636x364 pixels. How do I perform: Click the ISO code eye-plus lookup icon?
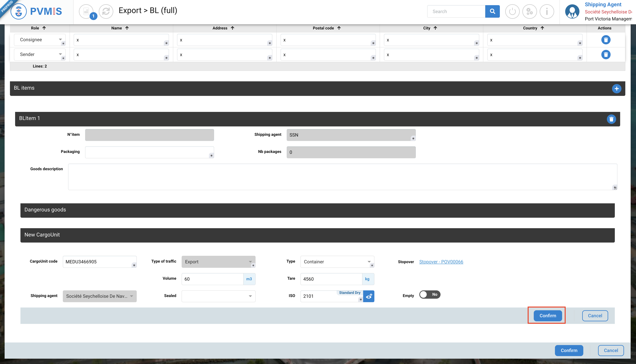(x=369, y=296)
